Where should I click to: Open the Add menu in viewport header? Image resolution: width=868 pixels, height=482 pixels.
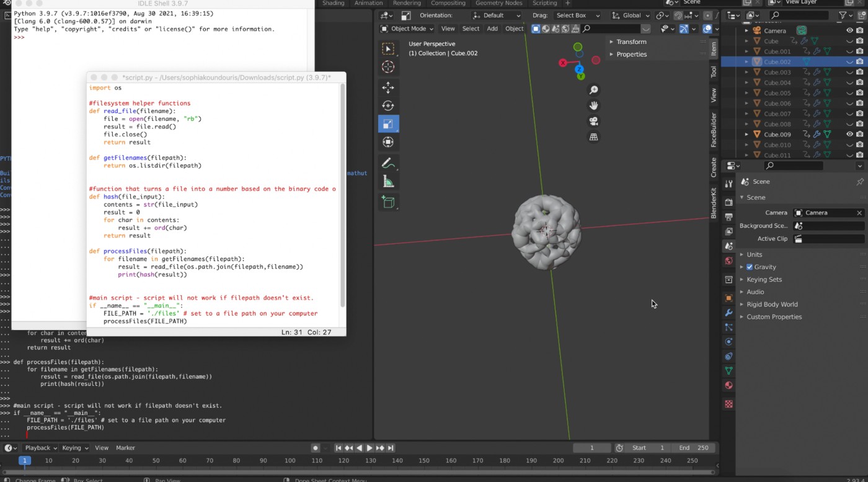click(x=492, y=29)
